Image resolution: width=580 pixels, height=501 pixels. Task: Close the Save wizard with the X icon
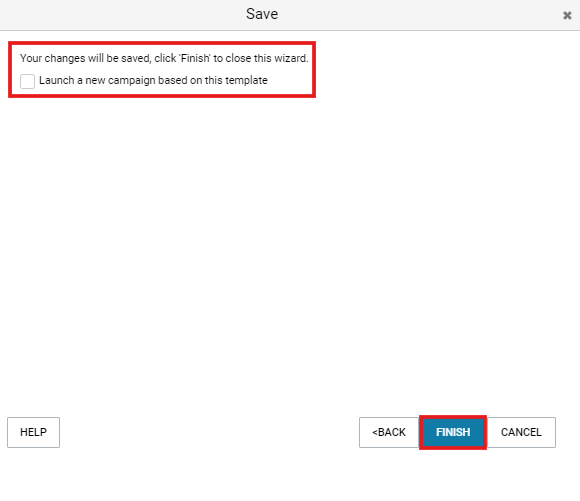tap(567, 16)
